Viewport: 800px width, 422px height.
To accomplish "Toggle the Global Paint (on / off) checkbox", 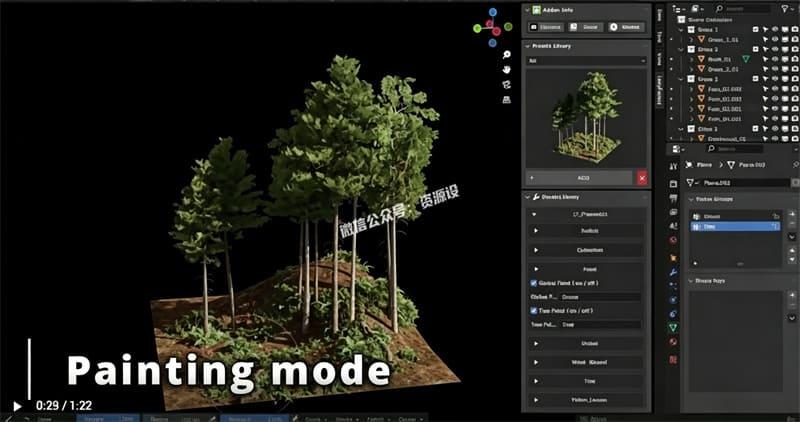I will [532, 283].
